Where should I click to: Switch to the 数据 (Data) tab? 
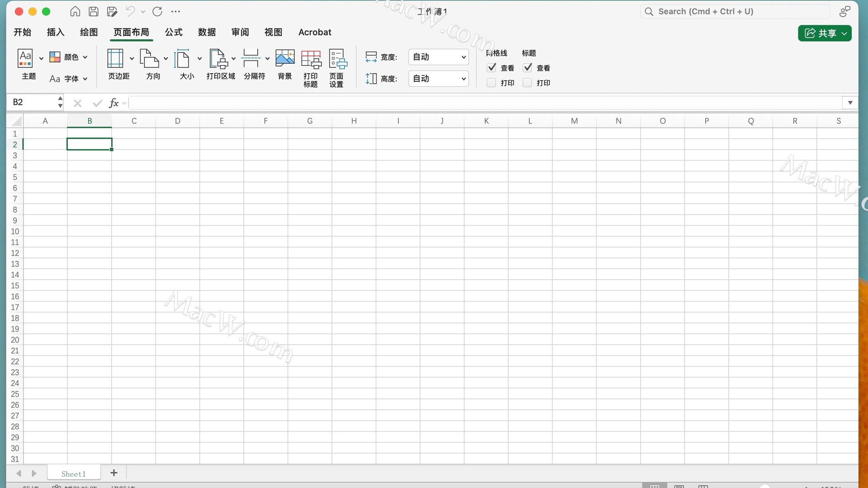207,32
